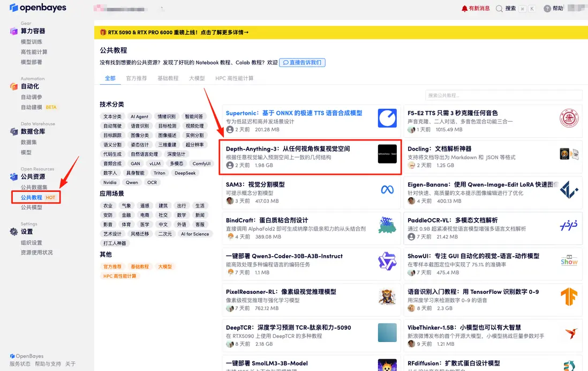Open 自动建模 BETA in the sidebar

point(39,107)
